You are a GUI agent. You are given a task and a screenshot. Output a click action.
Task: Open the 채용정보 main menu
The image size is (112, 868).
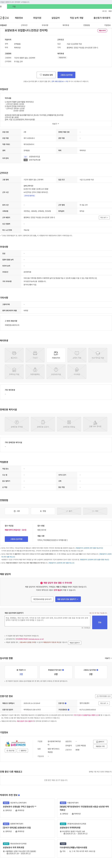19,18
